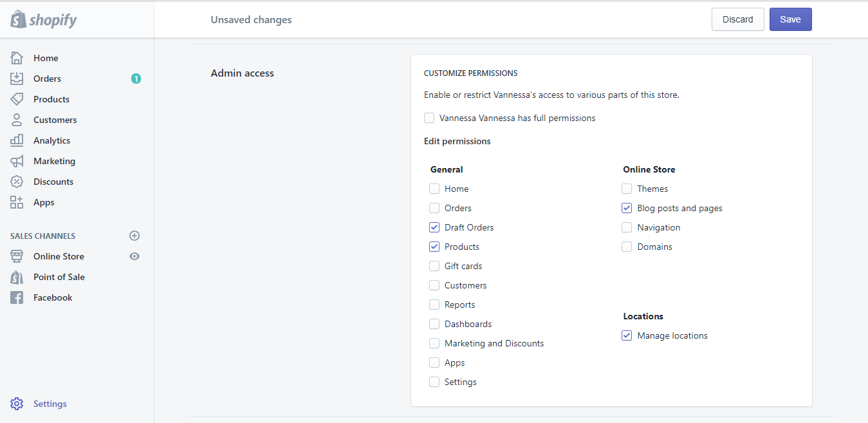Open Settings link at sidebar bottom
The height and width of the screenshot is (423, 868).
pyautogui.click(x=50, y=404)
